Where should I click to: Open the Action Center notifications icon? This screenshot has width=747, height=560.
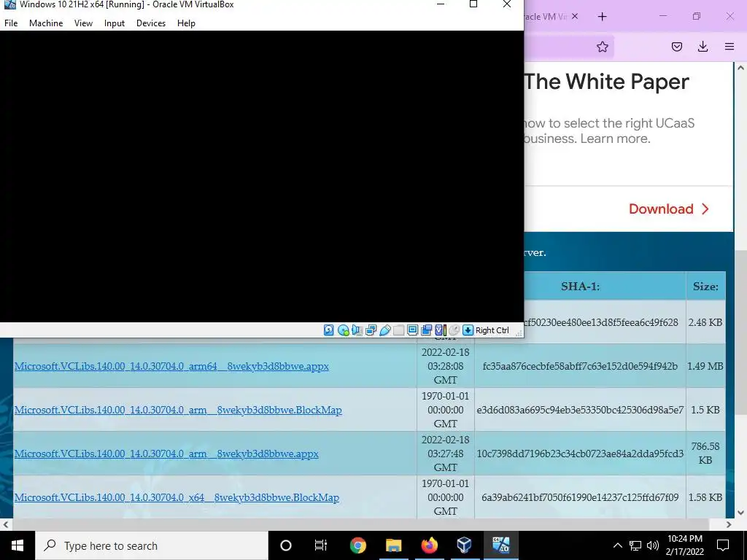[x=723, y=545]
